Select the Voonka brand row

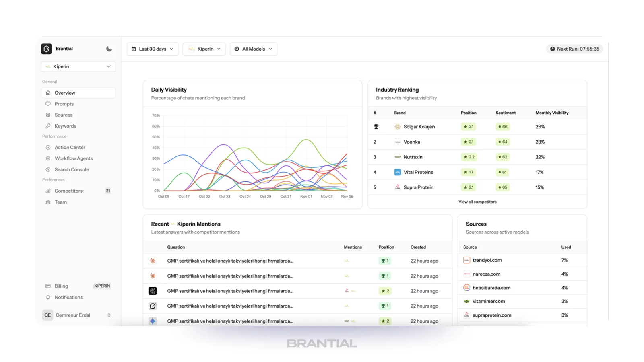click(x=477, y=142)
